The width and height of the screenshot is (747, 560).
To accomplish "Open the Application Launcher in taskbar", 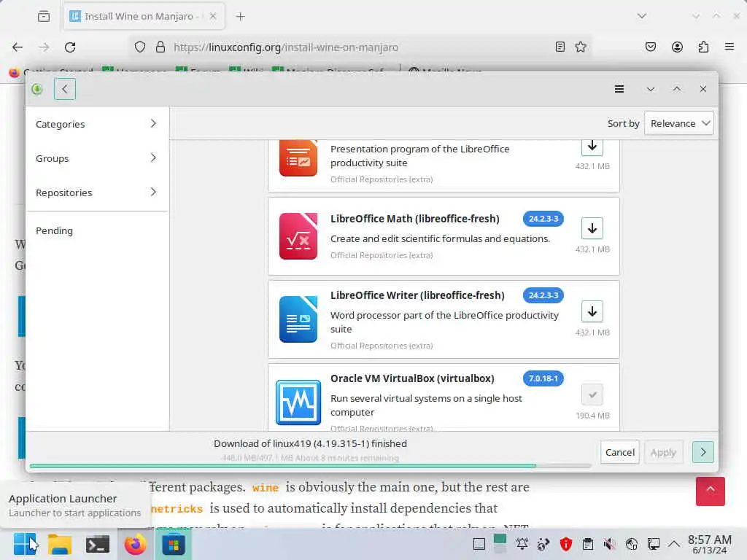I will click(24, 544).
